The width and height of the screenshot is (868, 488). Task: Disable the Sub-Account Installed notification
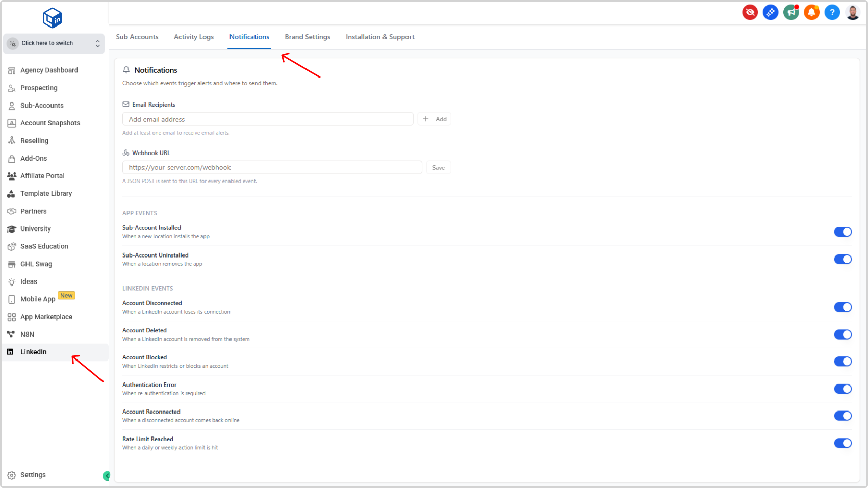point(843,232)
